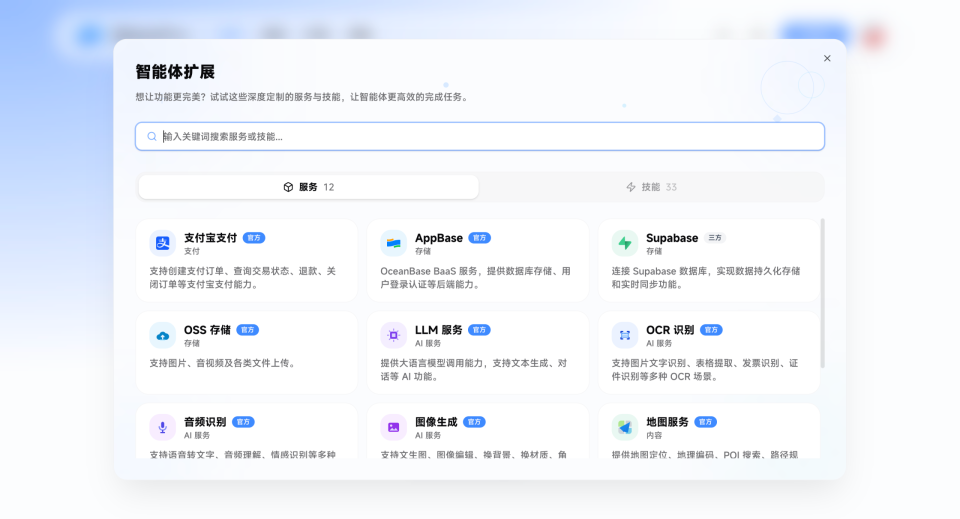Click the text 支持图片、音视频及各类文件上传
Screen dimensions: 960x519
[224, 363]
